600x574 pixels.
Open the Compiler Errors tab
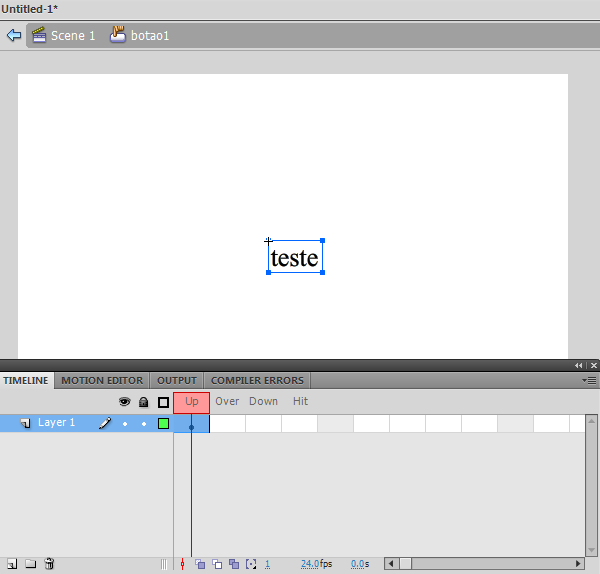point(257,380)
